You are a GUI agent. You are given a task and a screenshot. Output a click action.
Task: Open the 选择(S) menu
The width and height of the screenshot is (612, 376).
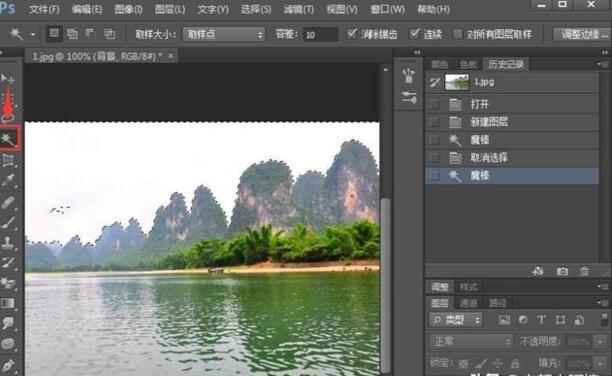tap(256, 9)
